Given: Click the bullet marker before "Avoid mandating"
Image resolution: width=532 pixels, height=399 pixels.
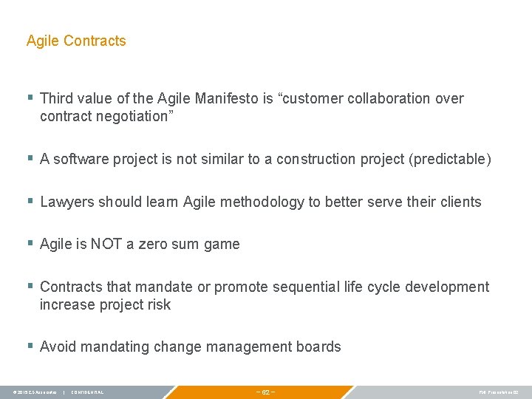Looking at the screenshot, I should [30, 346].
